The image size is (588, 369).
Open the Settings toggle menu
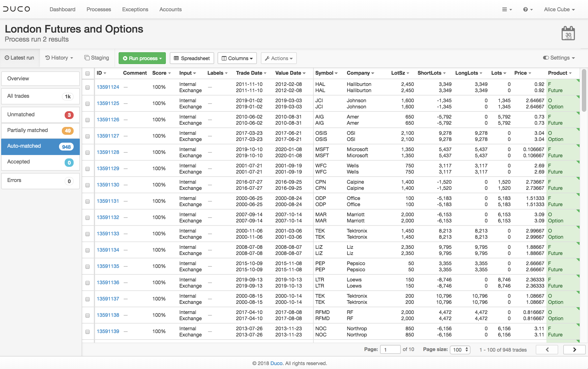coord(559,58)
